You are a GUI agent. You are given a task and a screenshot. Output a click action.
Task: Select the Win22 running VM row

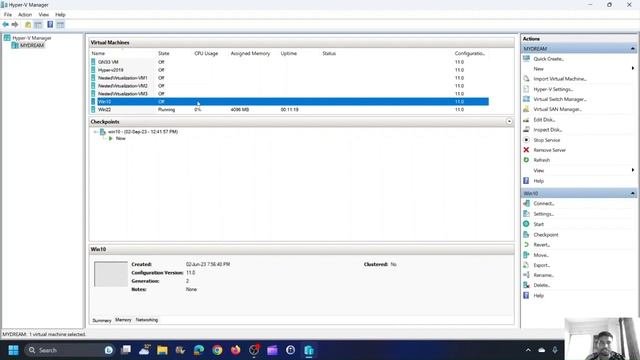[289, 110]
